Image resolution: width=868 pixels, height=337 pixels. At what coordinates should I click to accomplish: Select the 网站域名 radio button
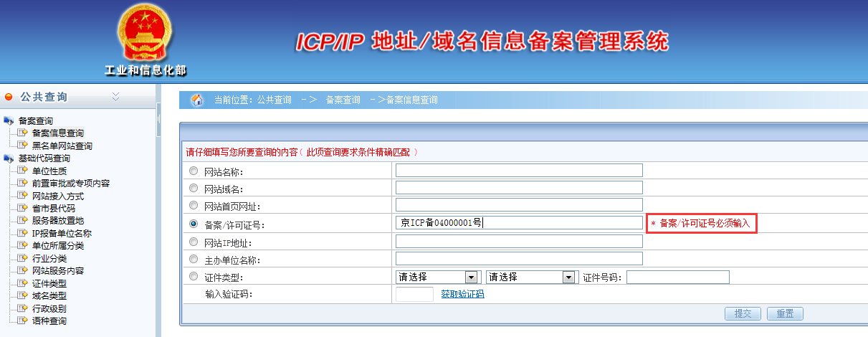[194, 188]
